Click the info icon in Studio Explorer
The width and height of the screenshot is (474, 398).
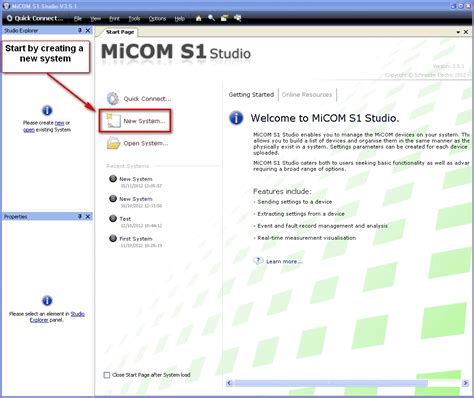click(47, 110)
